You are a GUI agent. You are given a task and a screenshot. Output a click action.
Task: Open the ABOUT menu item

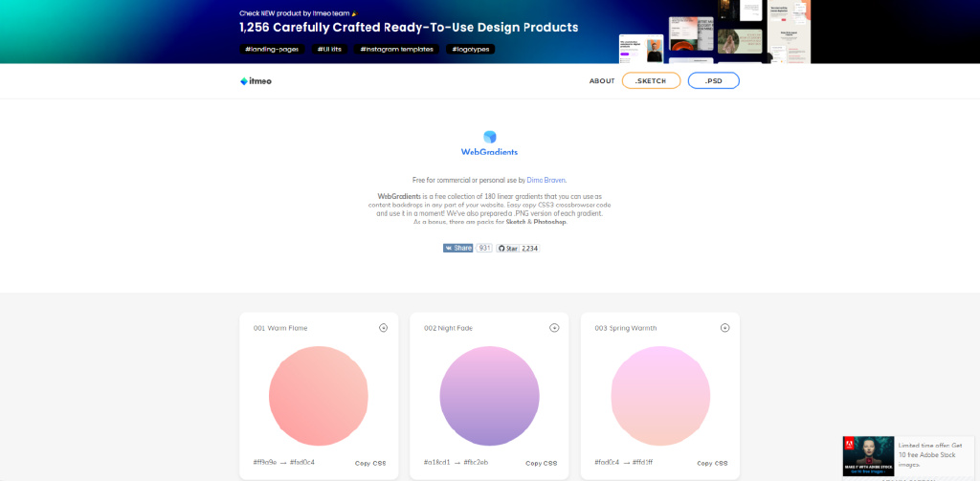[x=602, y=81]
